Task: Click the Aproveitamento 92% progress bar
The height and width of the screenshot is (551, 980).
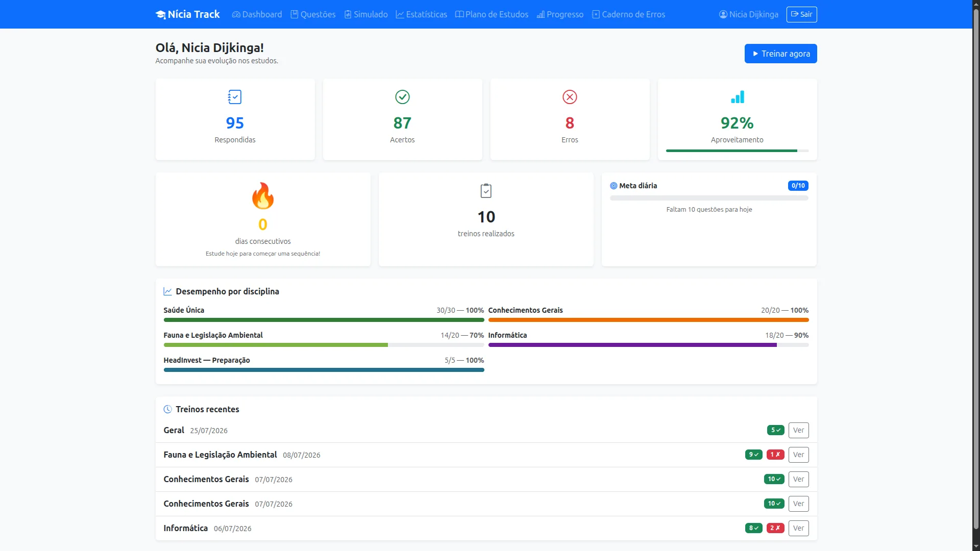Action: 737,151
